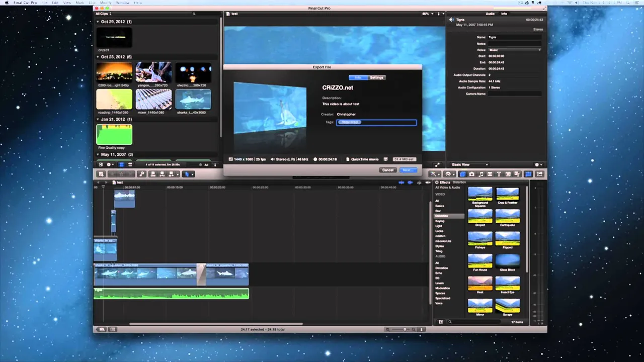Click the Notes field in inspector
This screenshot has height=362, width=644.
click(514, 44)
